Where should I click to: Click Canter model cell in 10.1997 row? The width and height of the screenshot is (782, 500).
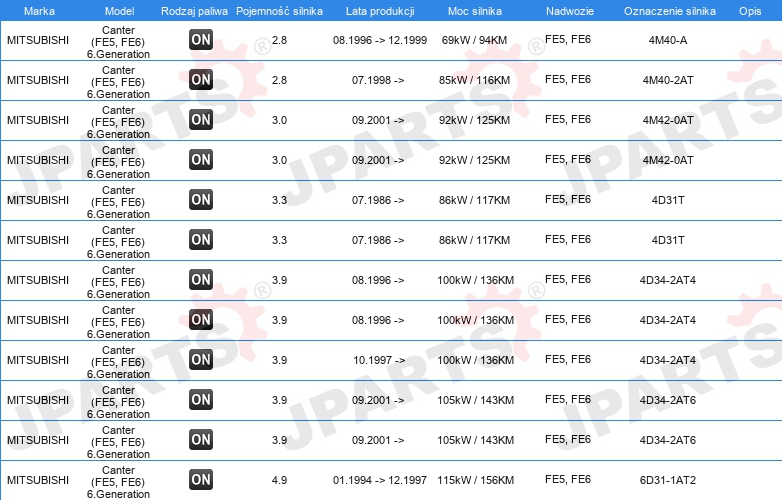point(118,362)
